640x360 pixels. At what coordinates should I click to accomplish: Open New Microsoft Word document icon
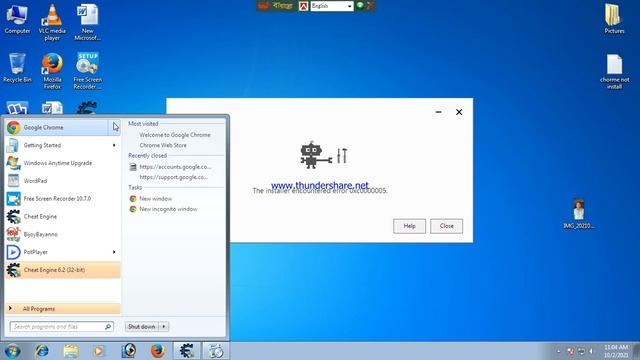[x=87, y=22]
